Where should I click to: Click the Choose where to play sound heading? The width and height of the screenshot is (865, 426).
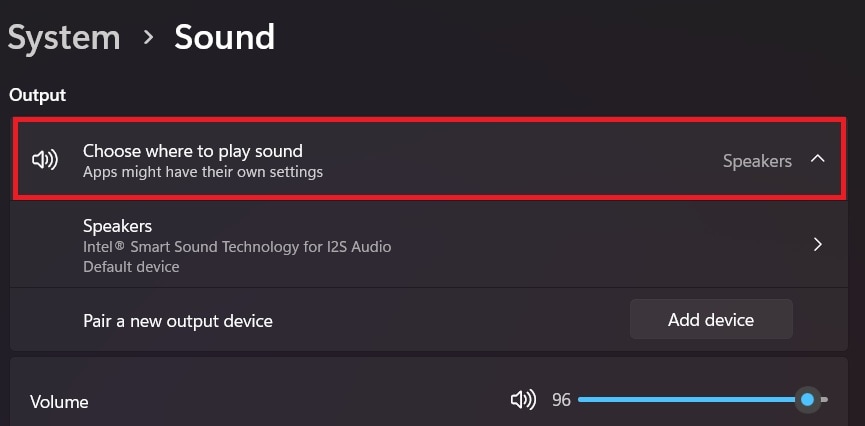192,151
